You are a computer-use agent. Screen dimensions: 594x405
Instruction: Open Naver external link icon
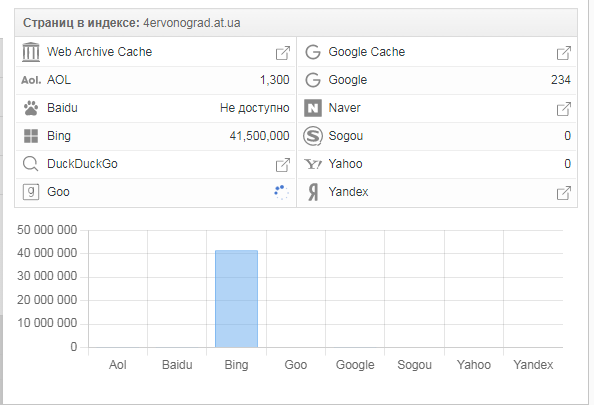tap(564, 109)
